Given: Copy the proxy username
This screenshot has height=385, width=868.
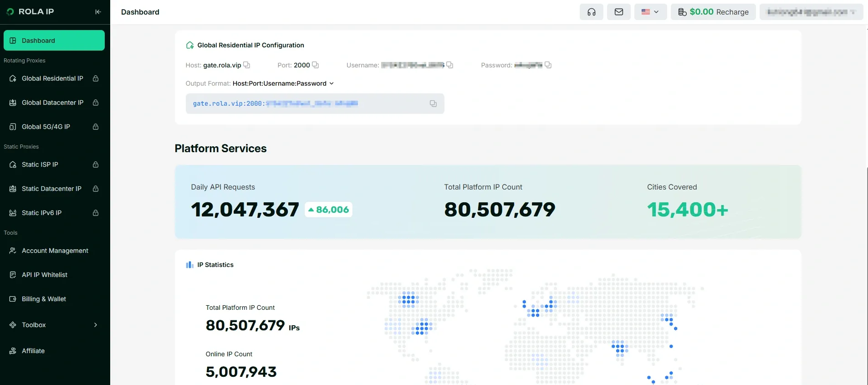Looking at the screenshot, I should 449,65.
